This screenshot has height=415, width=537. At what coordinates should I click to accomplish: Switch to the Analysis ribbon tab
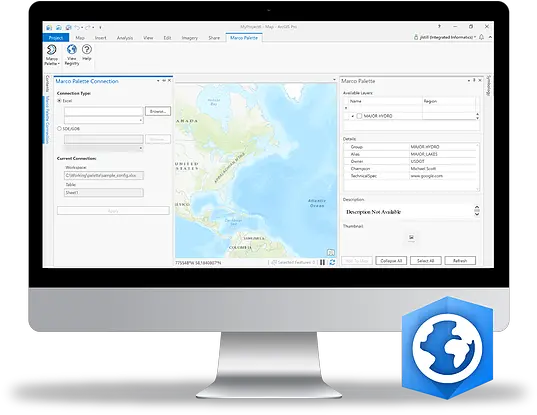tap(125, 38)
